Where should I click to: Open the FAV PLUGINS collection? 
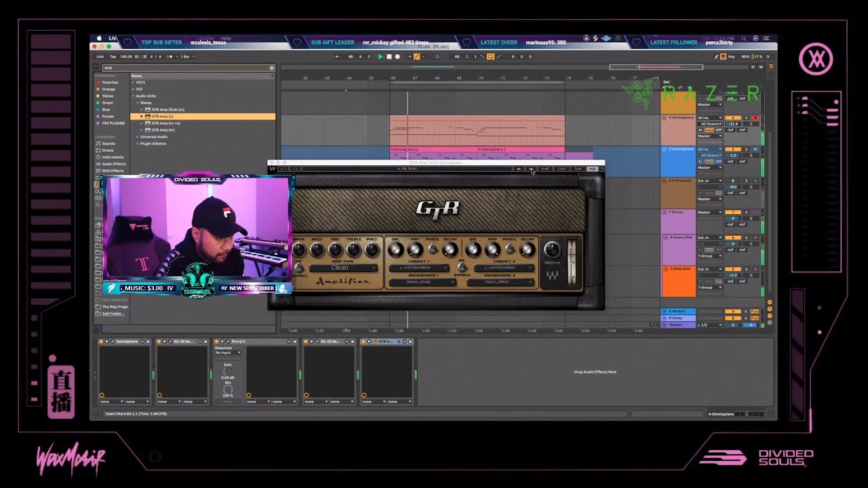(113, 123)
